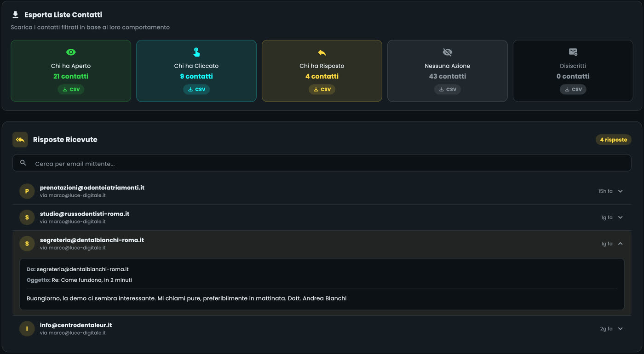Click the S avatar for studio@russodentisti-roma.it
The height and width of the screenshot is (354, 644).
(x=27, y=217)
